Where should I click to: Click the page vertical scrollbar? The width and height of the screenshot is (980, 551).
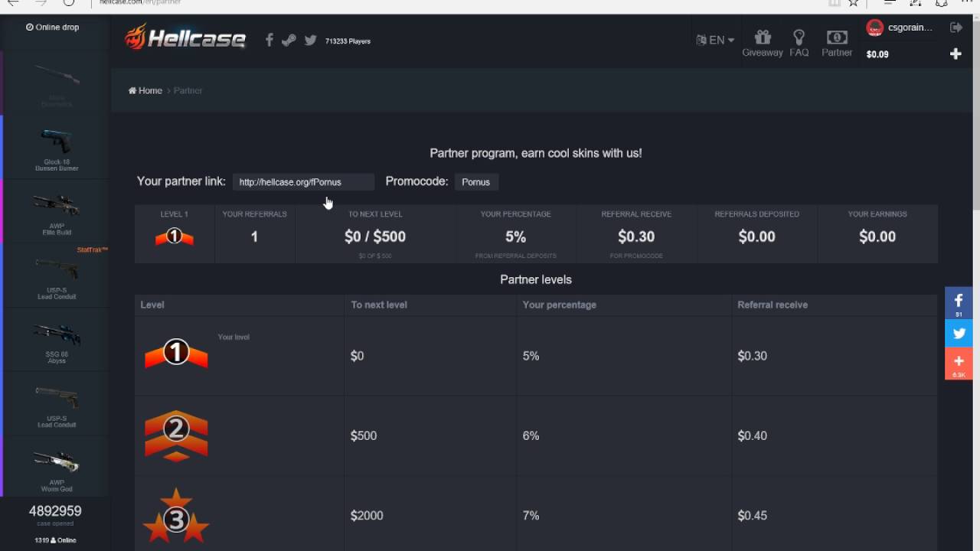click(975, 115)
